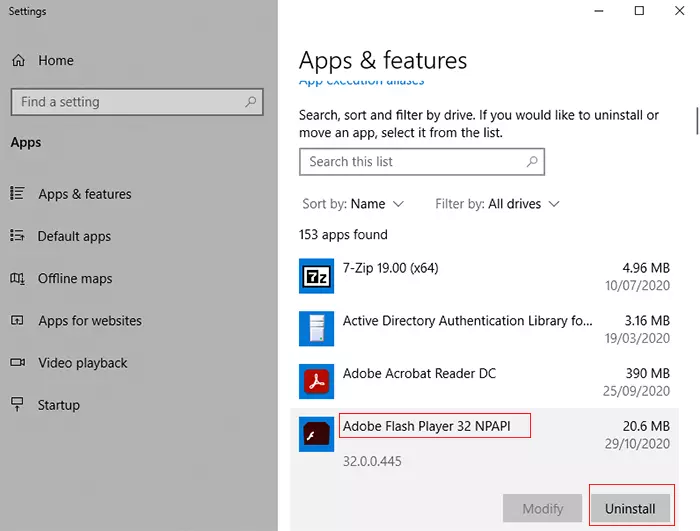Click the Apps for websites icon

(17, 320)
